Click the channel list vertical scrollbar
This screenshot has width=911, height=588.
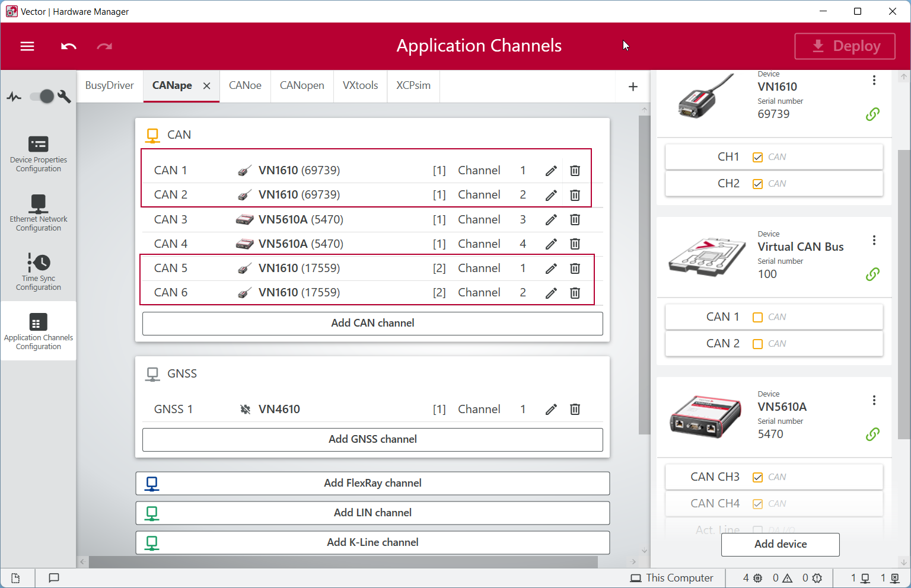[x=644, y=275]
